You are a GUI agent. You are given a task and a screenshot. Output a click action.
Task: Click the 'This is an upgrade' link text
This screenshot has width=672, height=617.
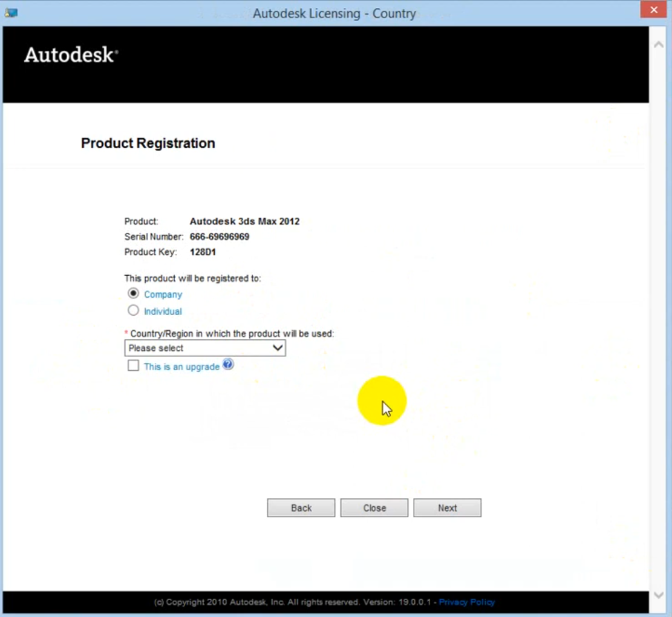(181, 367)
